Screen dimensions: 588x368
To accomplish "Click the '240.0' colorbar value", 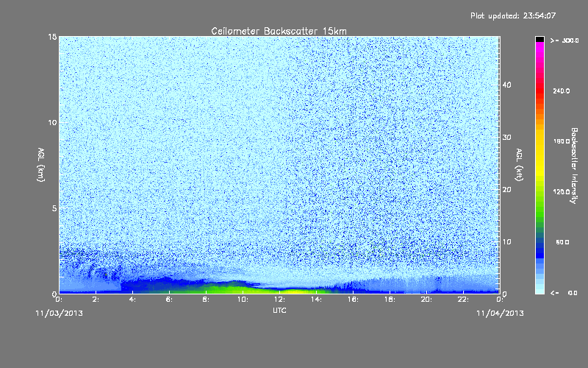I will pyautogui.click(x=562, y=91).
